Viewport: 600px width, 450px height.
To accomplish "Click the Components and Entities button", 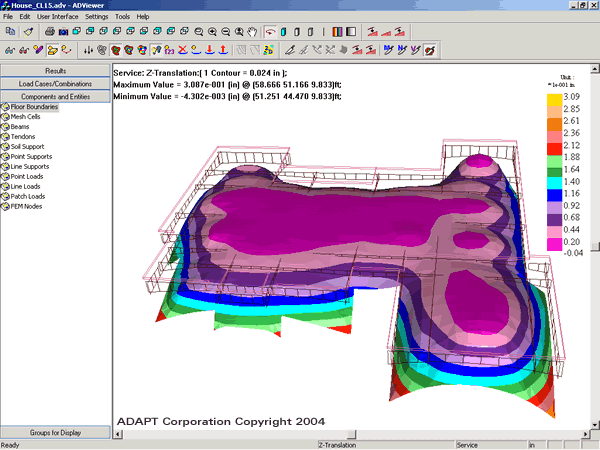I will tap(55, 96).
